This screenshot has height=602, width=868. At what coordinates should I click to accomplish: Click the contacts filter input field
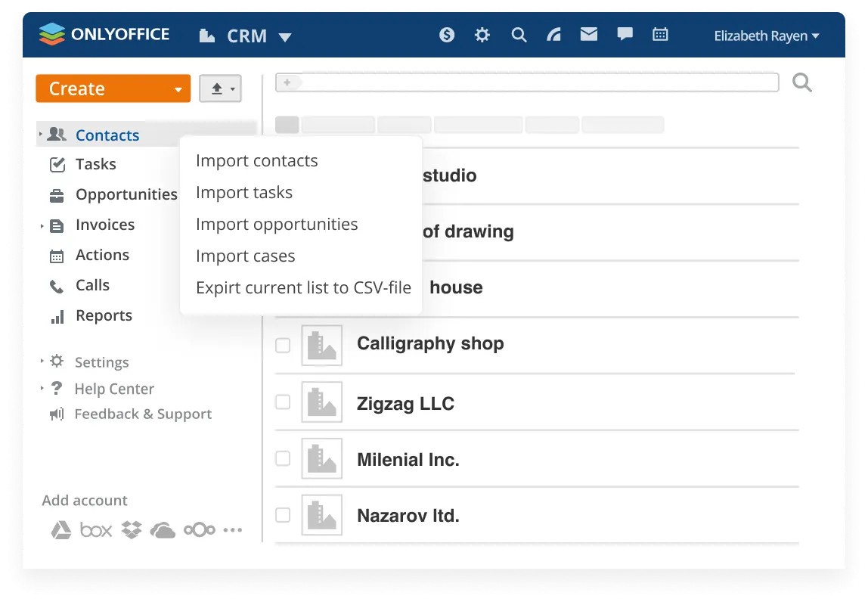(x=537, y=82)
